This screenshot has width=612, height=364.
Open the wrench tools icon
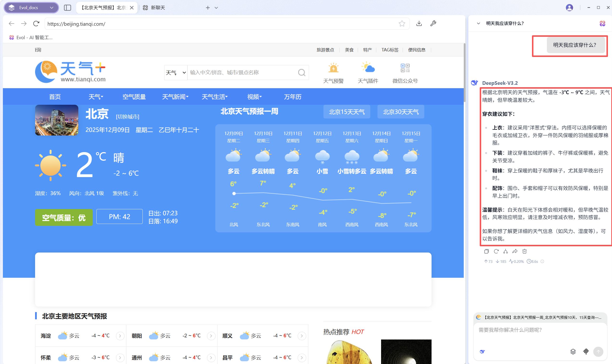click(x=433, y=24)
